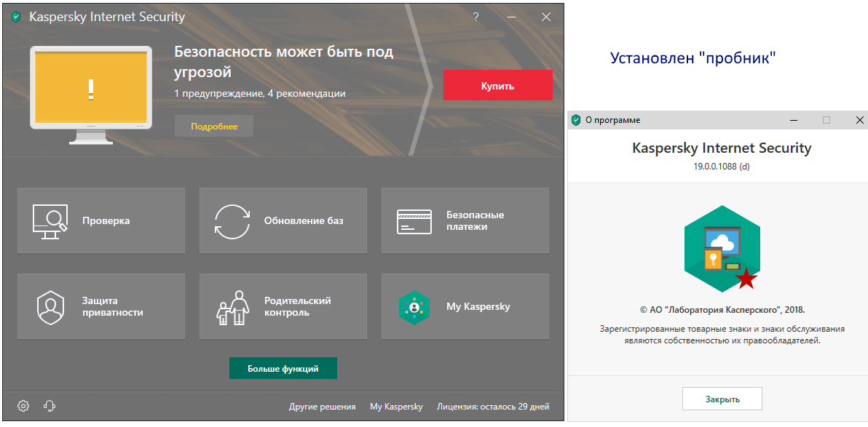
Task: Click the Kaspersky shield logo in main title bar
Action: [16, 17]
